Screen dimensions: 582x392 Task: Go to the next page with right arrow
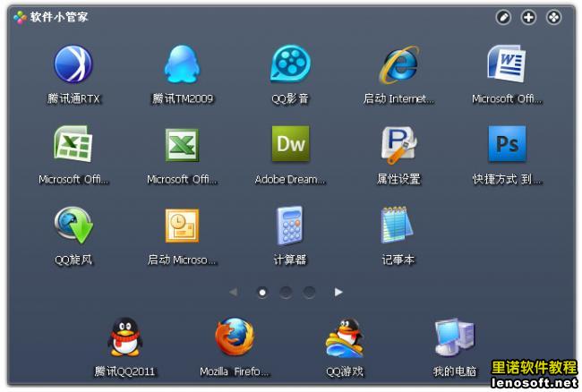pyautogui.click(x=338, y=293)
